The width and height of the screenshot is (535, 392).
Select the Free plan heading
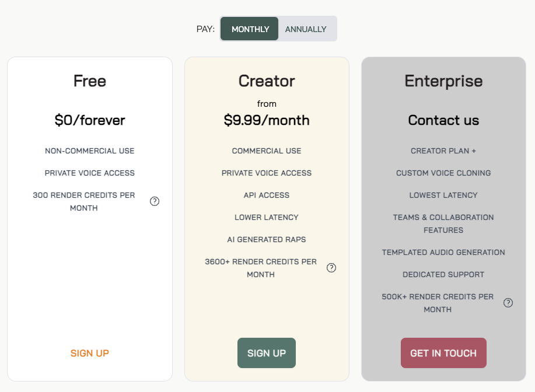click(90, 80)
